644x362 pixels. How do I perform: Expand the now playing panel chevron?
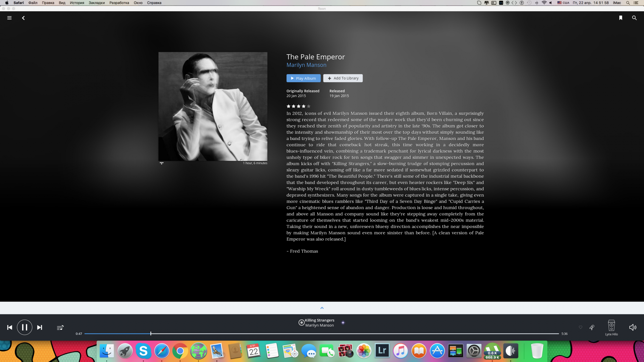322,308
